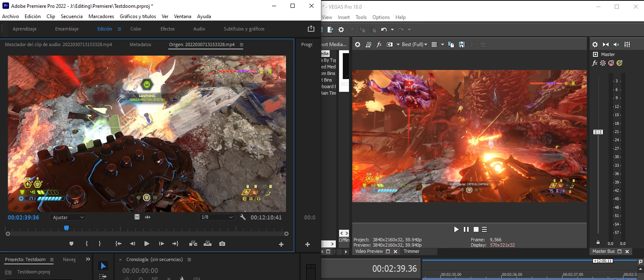
Task: Click the source monitor playhead marker
Action: click(66, 228)
